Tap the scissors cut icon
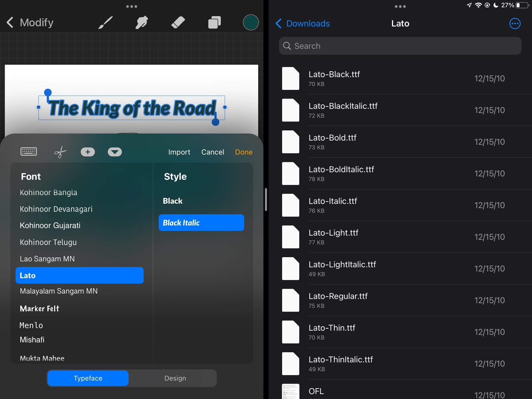 (x=61, y=152)
